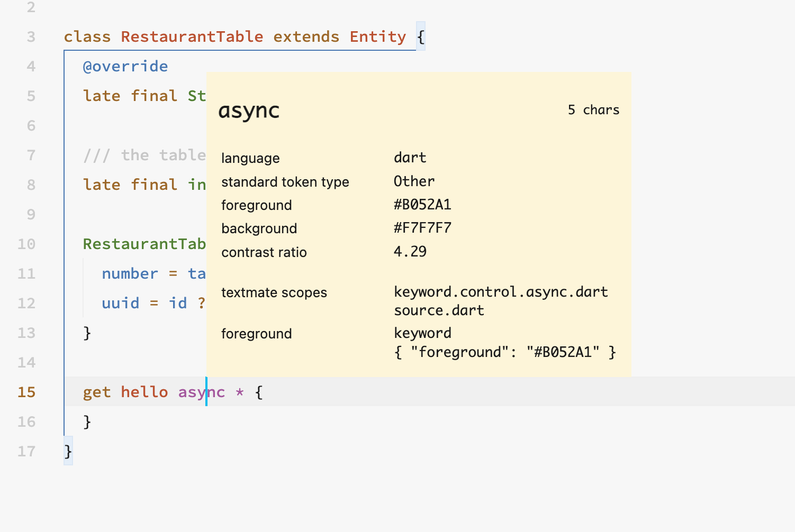Click the JSON rule '{ "foreground": "#B052A1" }'
The width and height of the screenshot is (795, 532).
click(x=505, y=352)
